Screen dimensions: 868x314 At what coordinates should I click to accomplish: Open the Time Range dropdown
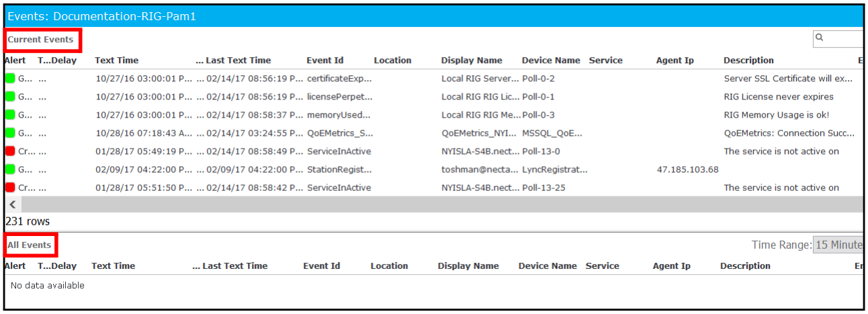coord(838,245)
